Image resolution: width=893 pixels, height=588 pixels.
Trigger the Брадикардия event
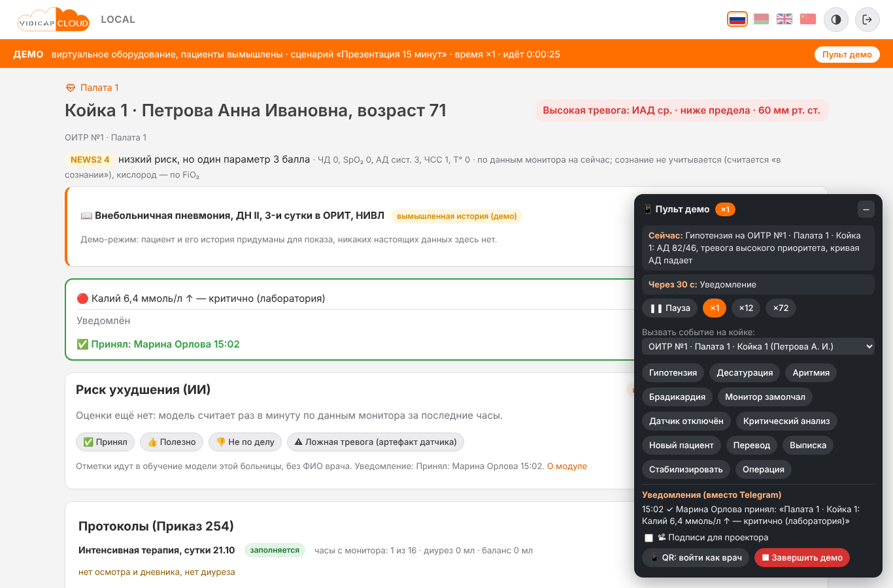coord(677,397)
